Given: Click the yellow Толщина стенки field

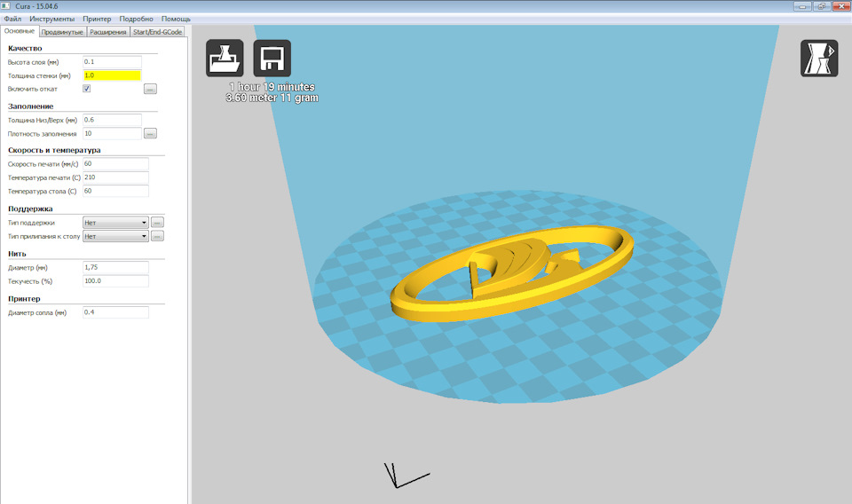Looking at the screenshot, I should click(112, 75).
